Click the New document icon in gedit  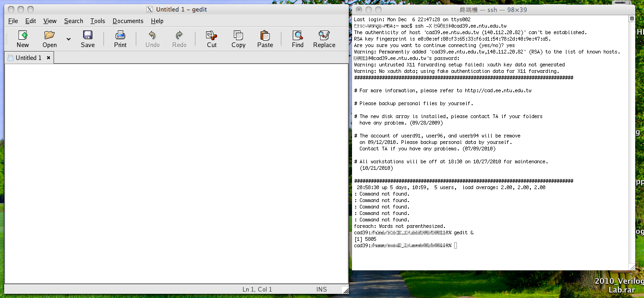22,36
